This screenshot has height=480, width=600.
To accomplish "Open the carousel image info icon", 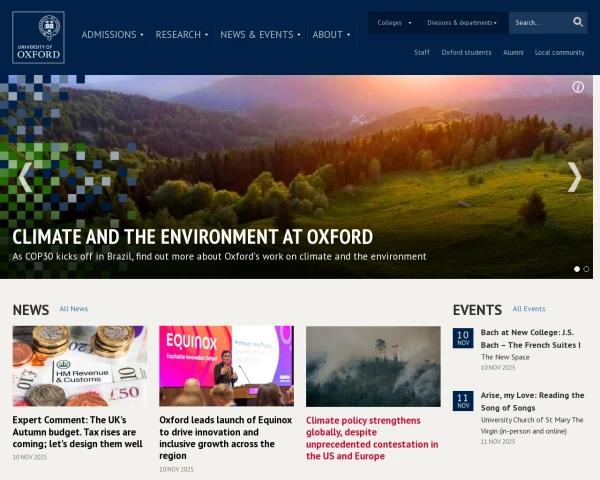I will (x=578, y=87).
